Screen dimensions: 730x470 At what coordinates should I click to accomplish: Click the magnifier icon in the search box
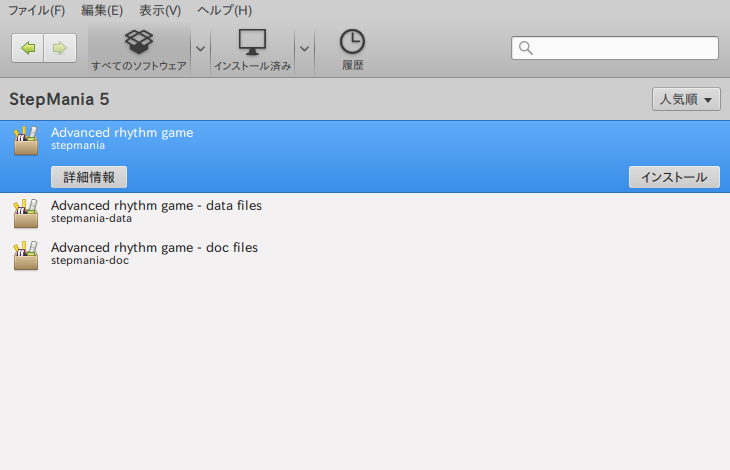tap(526, 48)
